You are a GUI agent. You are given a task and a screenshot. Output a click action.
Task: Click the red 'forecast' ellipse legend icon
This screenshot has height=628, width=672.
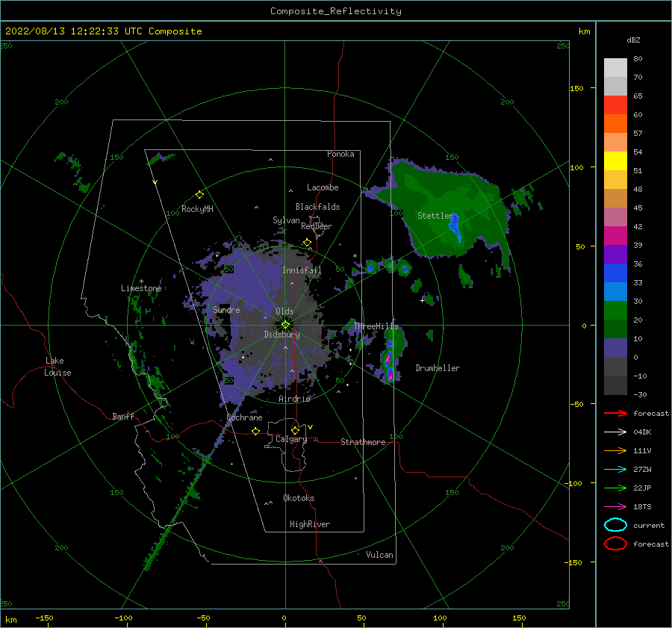615,544
